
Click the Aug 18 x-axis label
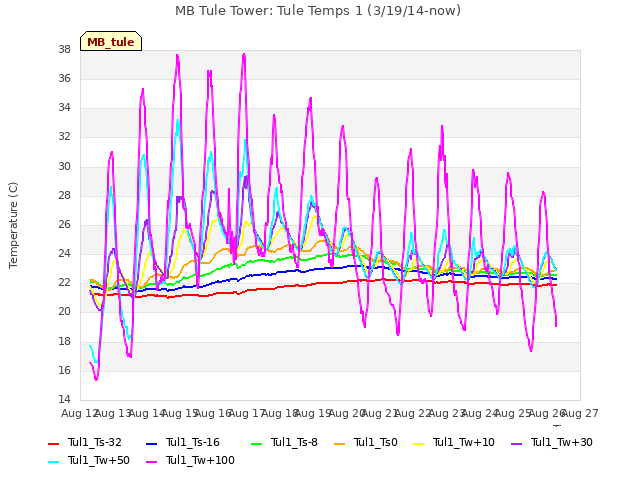(280, 414)
